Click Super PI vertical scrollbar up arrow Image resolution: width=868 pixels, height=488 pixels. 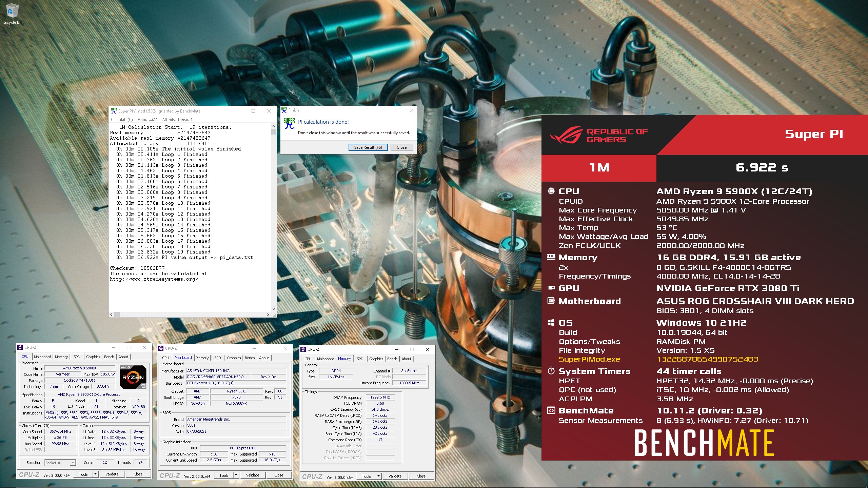pos(274,126)
